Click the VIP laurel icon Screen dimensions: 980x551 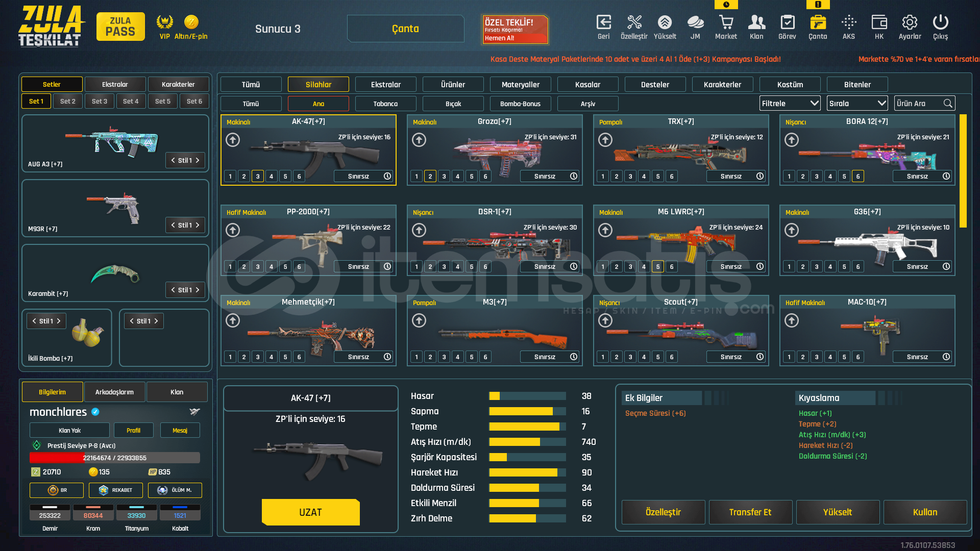[164, 22]
